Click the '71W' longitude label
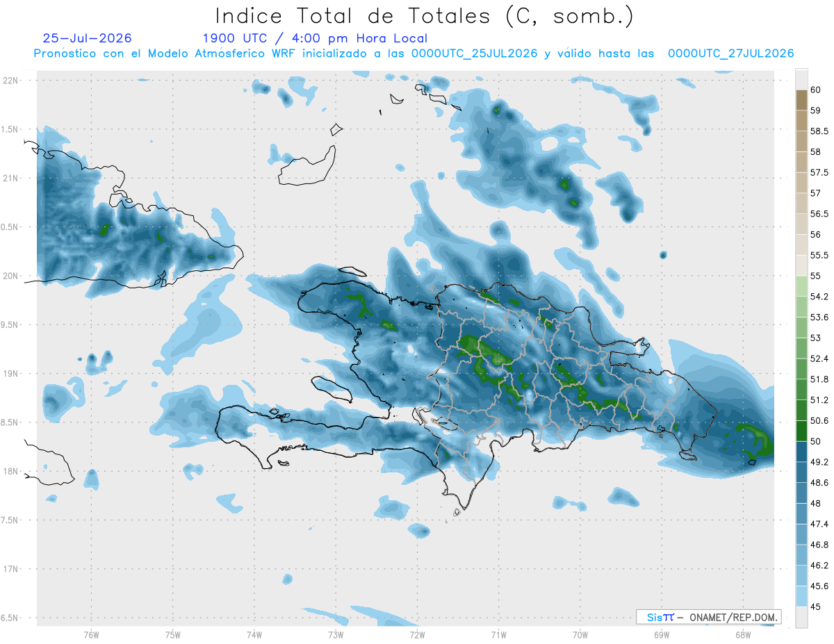Viewport: 834px width, 644px height. [498, 635]
